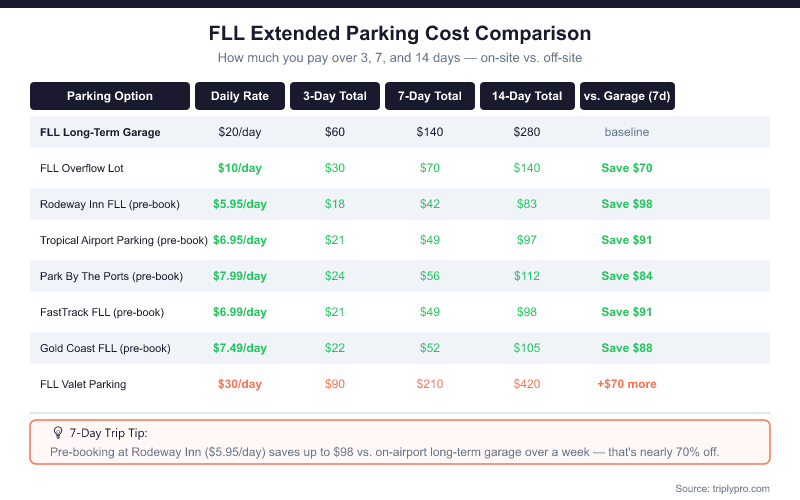Image resolution: width=800 pixels, height=500 pixels.
Task: Click the vs. Garage (7d) header
Action: tap(627, 96)
